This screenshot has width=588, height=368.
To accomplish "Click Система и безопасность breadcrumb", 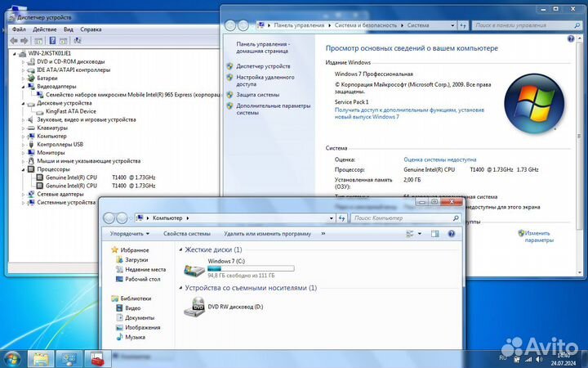I will tap(365, 25).
